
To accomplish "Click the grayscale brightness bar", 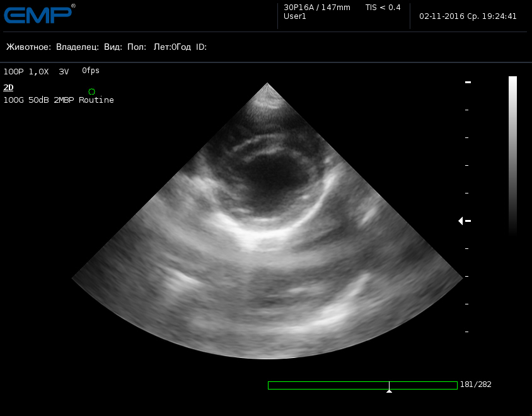I will pyautogui.click(x=512, y=156).
